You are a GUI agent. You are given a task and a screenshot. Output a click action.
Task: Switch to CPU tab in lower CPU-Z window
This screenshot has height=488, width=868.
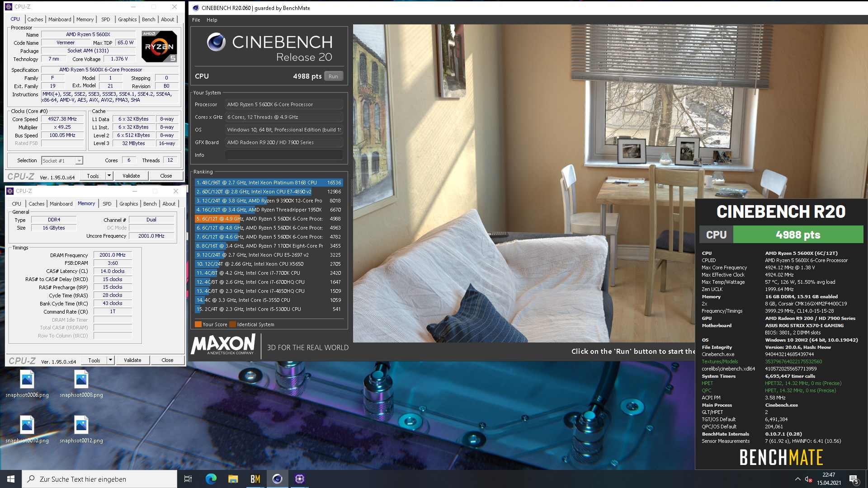click(x=17, y=204)
